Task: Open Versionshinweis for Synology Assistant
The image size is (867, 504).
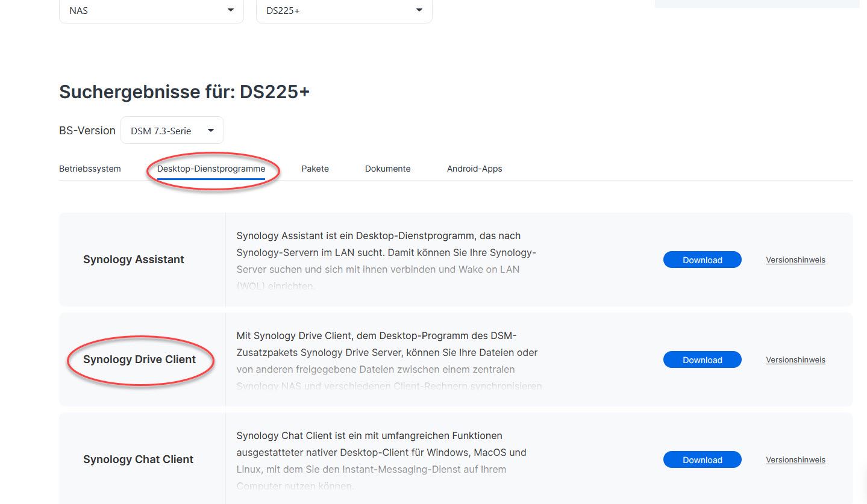Action: (795, 260)
